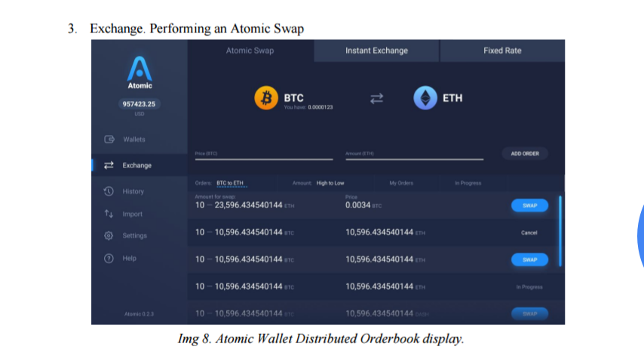The width and height of the screenshot is (644, 362).
Task: Click SWAP on the 0.0034 BTC order
Action: (529, 205)
